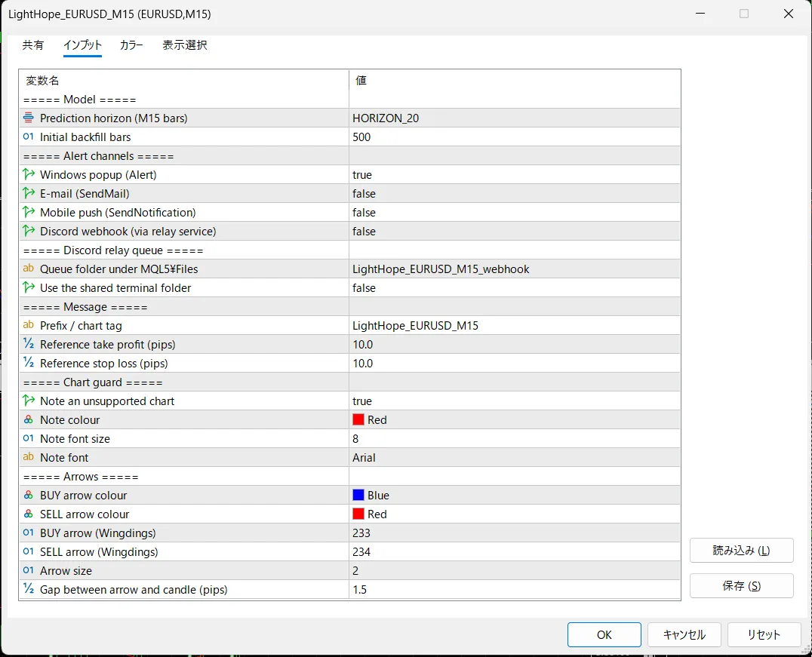
Task: Toggle Note an unsupported chart value true
Action: click(514, 401)
